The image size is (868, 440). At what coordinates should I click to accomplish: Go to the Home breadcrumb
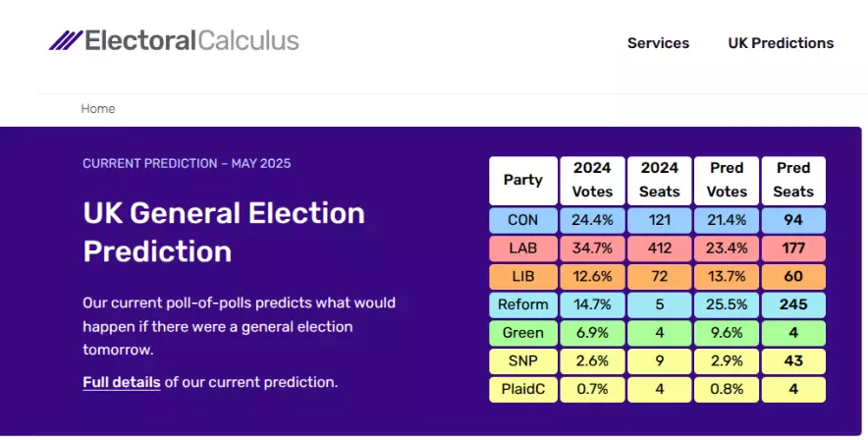tap(98, 108)
